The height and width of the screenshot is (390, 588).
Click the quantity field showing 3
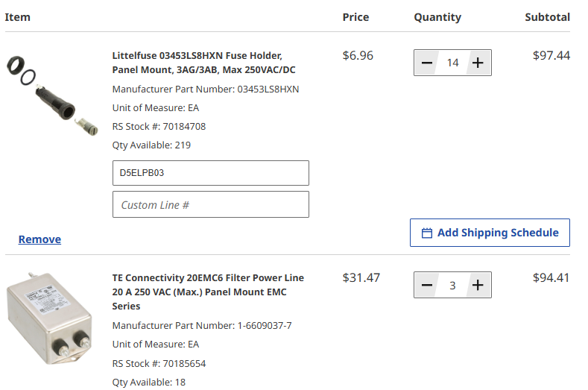452,285
